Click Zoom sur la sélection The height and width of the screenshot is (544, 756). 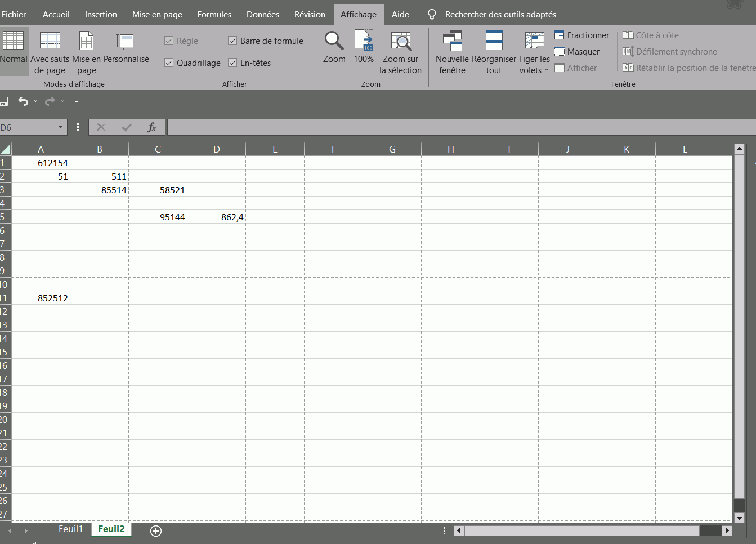[400, 52]
